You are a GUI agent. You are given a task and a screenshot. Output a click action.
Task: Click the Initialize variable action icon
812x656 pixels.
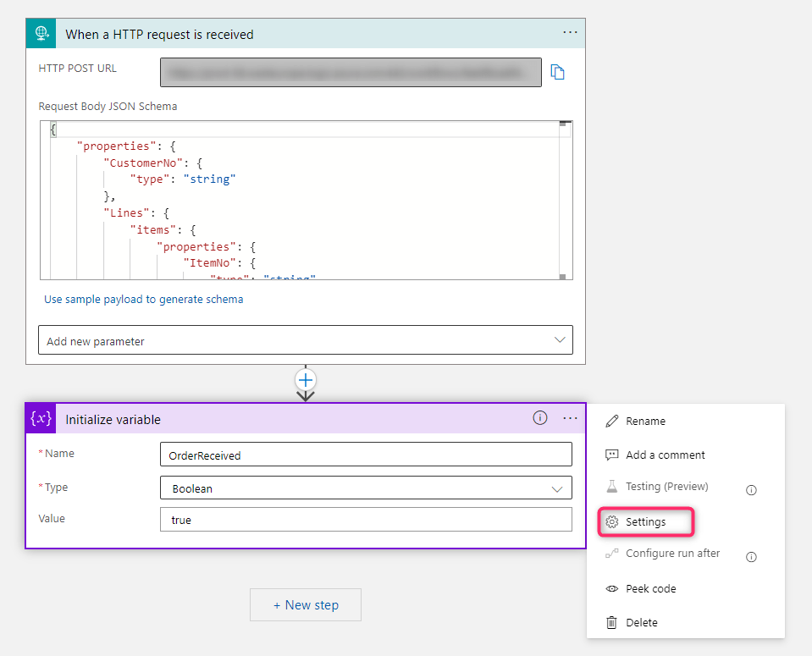point(41,419)
